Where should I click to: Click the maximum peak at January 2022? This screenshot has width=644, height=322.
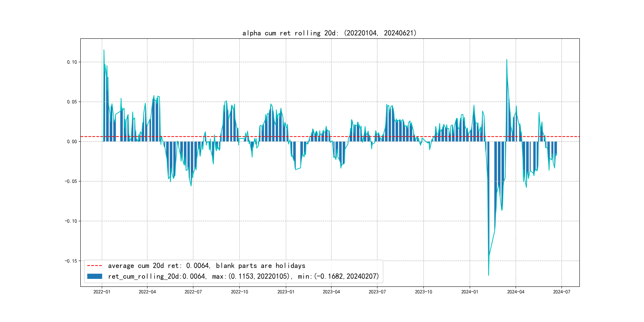(x=104, y=50)
